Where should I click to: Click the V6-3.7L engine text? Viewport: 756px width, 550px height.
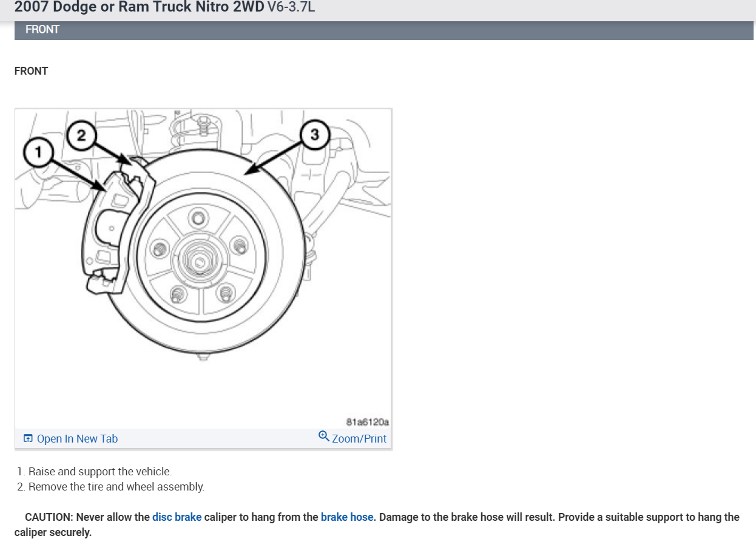[x=291, y=8]
